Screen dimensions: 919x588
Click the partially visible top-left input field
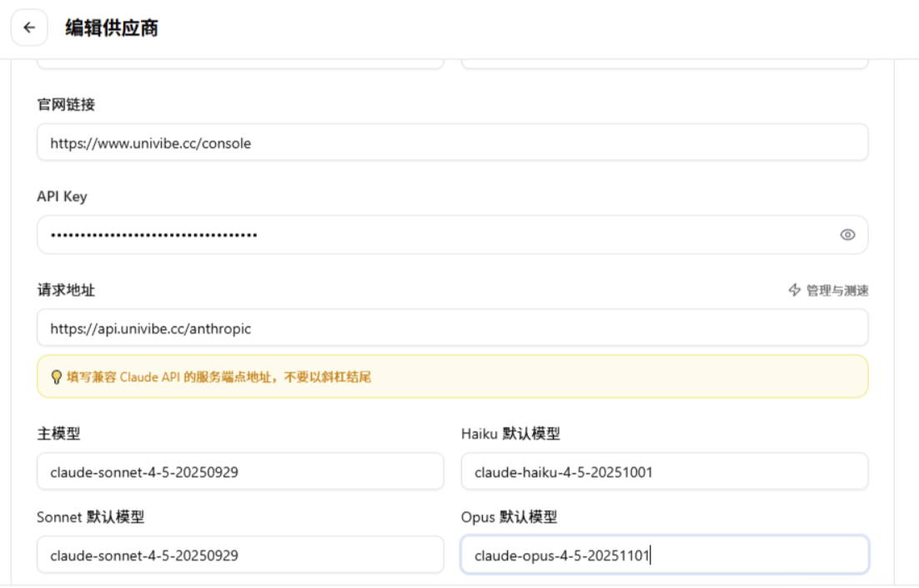pos(240,64)
